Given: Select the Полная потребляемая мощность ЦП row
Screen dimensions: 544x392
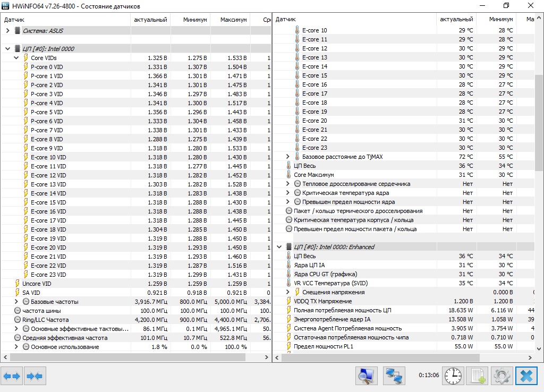Looking at the screenshot, I should click(404, 310).
